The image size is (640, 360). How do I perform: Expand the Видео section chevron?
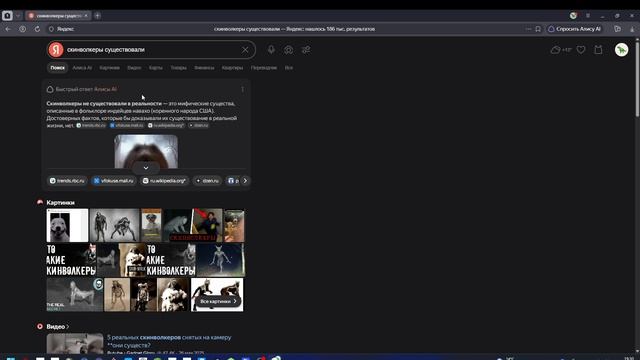[x=68, y=327]
